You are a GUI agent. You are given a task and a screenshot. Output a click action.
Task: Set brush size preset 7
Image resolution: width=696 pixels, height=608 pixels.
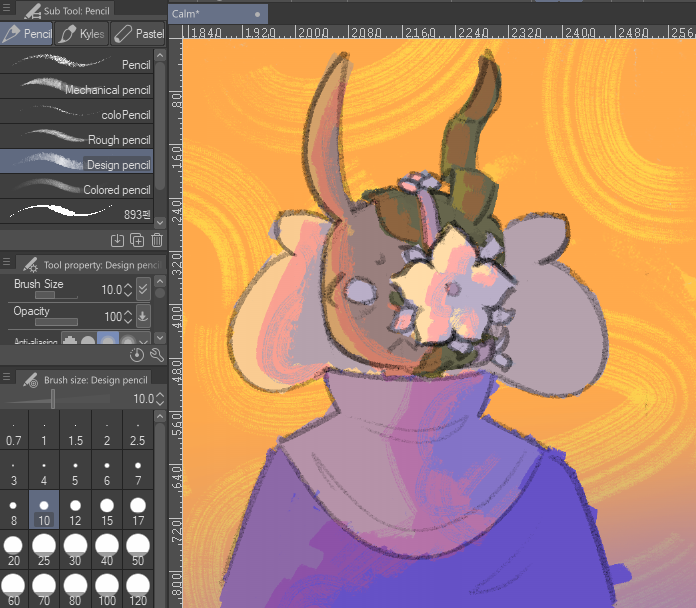(138, 470)
